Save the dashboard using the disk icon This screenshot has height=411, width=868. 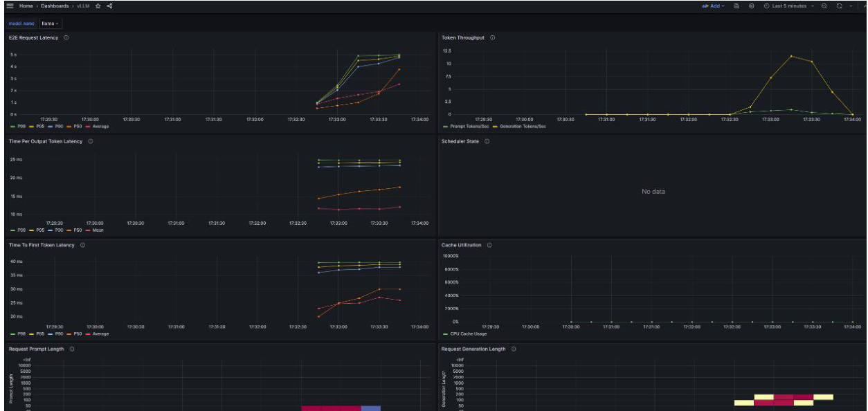[x=736, y=6]
